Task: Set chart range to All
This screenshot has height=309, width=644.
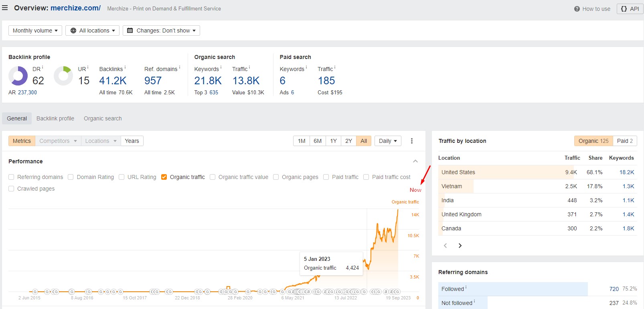Action: coord(364,141)
